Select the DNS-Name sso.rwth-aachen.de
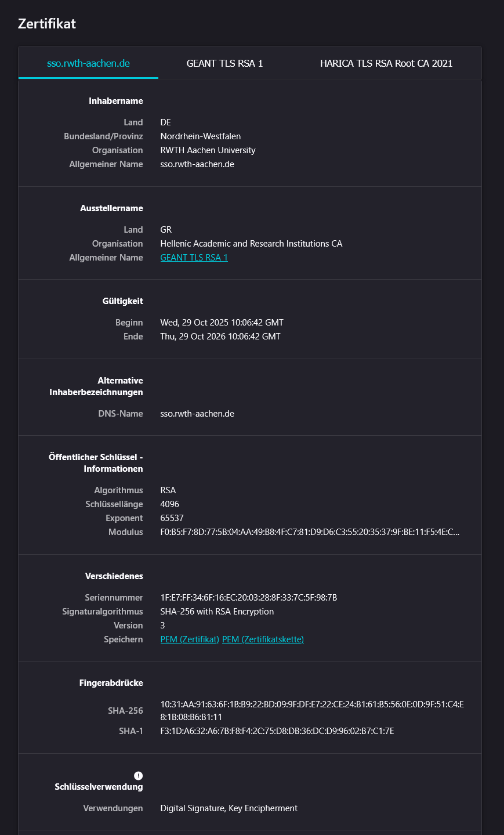This screenshot has height=835, width=504. tap(197, 414)
